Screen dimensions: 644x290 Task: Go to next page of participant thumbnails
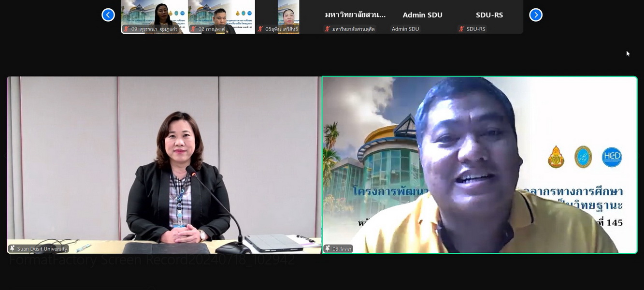click(x=536, y=15)
